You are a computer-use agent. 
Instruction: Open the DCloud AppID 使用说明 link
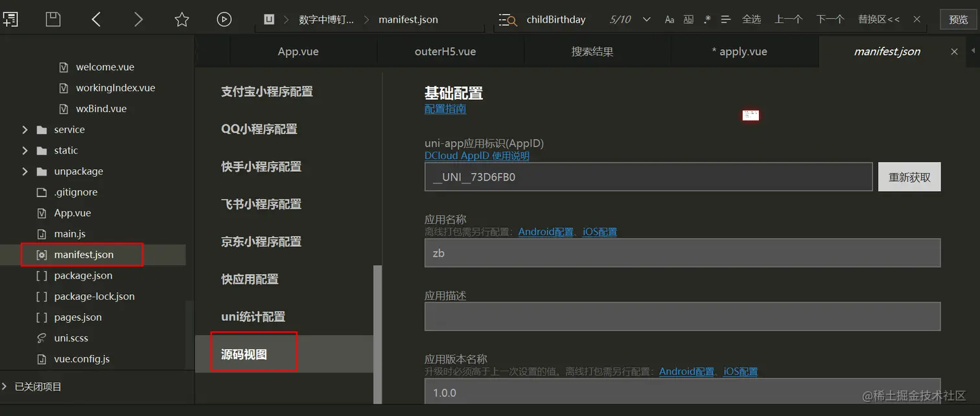(x=477, y=156)
